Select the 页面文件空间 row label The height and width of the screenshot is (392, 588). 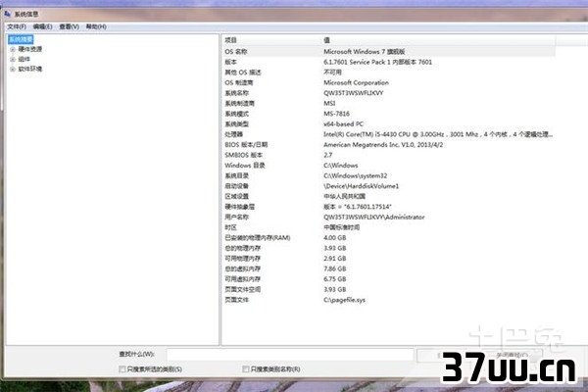point(243,290)
